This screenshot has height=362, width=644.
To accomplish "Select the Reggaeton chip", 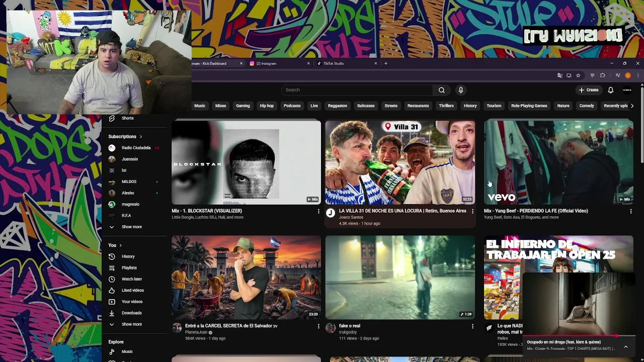I will tap(338, 106).
